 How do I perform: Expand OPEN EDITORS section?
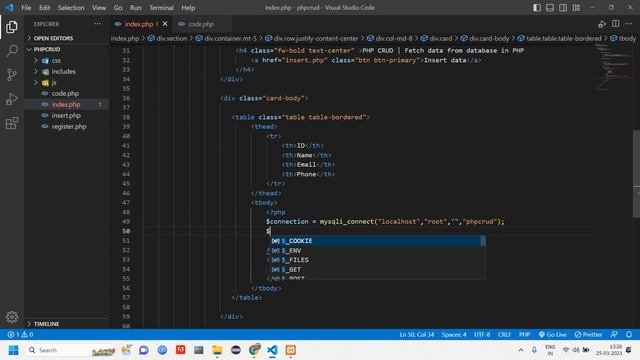[53, 38]
